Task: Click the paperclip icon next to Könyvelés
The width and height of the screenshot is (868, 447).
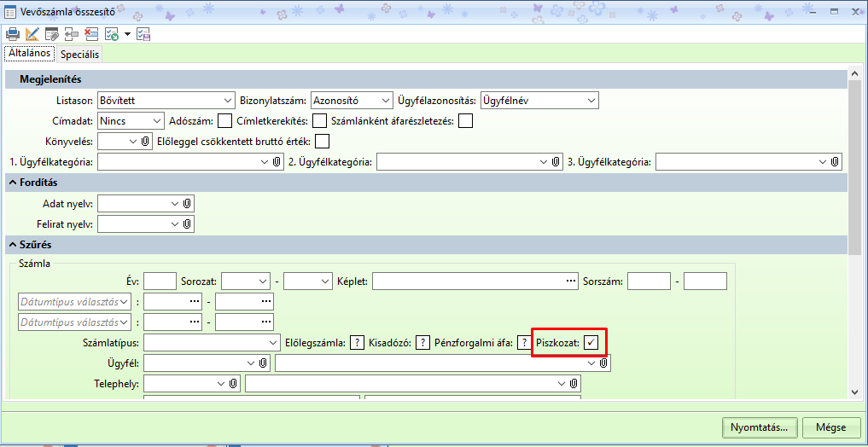Action: 145,141
